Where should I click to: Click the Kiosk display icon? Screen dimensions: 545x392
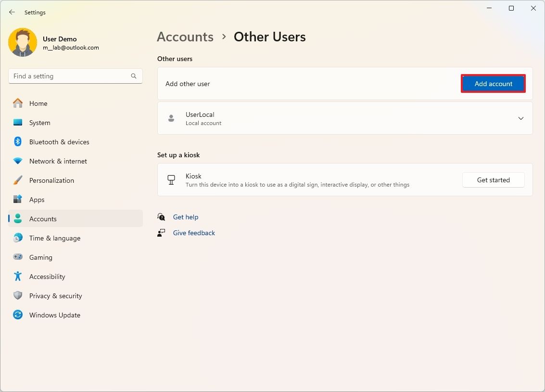click(171, 180)
